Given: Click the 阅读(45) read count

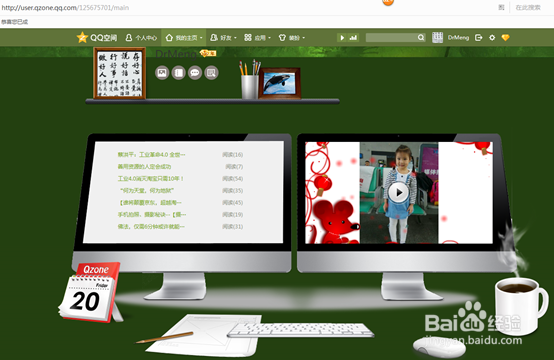Looking at the screenshot, I should pos(232,203).
